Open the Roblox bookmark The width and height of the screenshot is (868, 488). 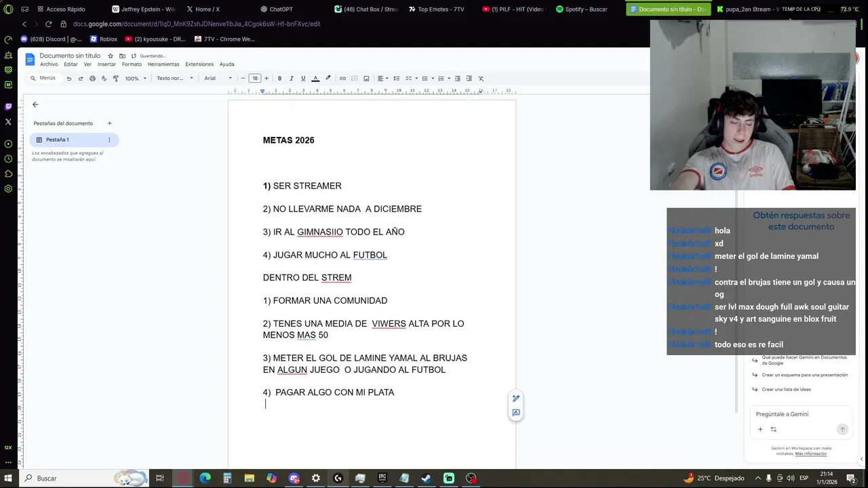[104, 39]
